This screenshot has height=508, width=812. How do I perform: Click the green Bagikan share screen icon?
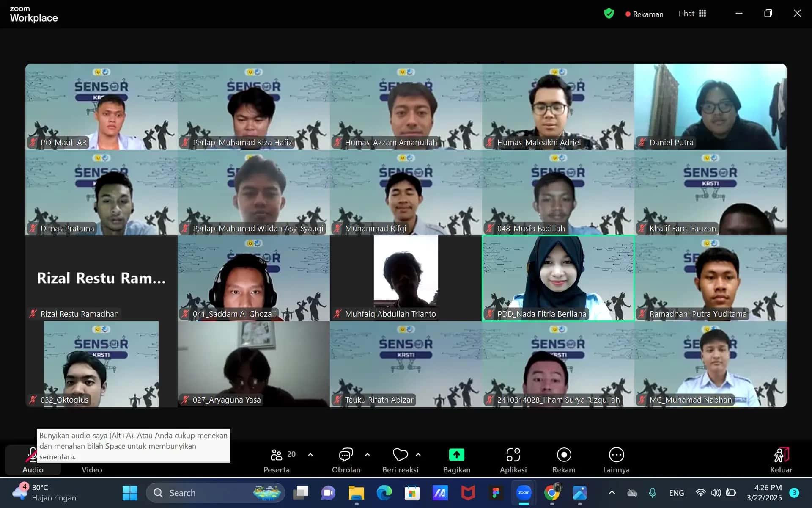pos(456,455)
